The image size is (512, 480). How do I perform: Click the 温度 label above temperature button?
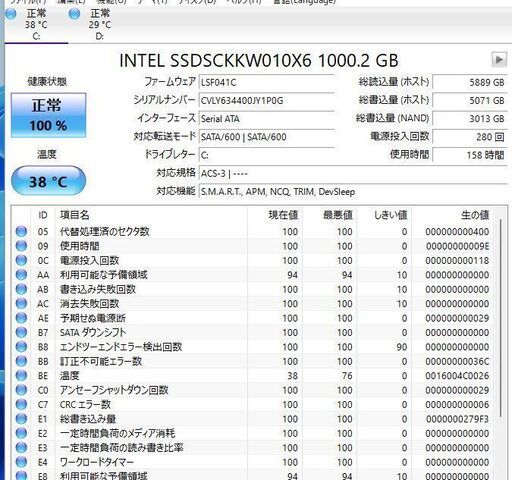coord(47,154)
